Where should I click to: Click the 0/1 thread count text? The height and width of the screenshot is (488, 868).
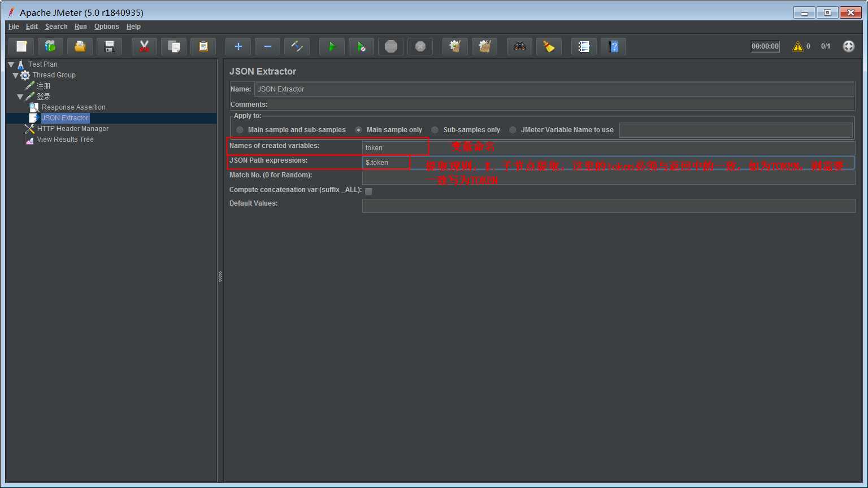click(x=826, y=46)
